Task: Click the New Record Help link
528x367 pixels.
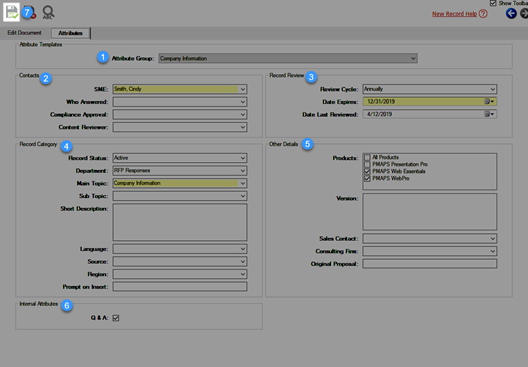Action: (454, 14)
